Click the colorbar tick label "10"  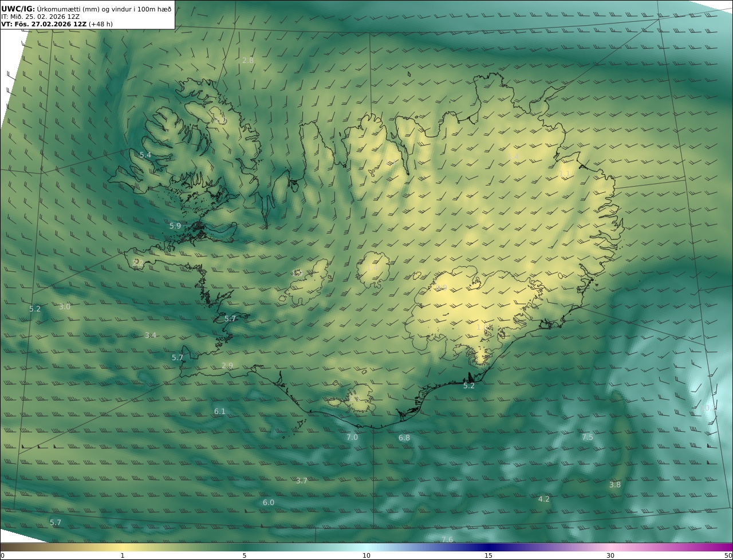pos(366,556)
